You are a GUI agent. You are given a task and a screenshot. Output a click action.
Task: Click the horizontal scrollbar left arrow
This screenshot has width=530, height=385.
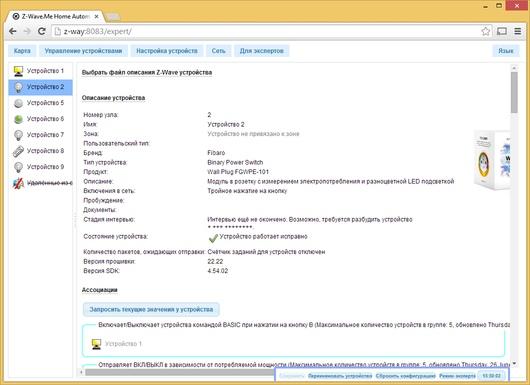tap(81, 372)
